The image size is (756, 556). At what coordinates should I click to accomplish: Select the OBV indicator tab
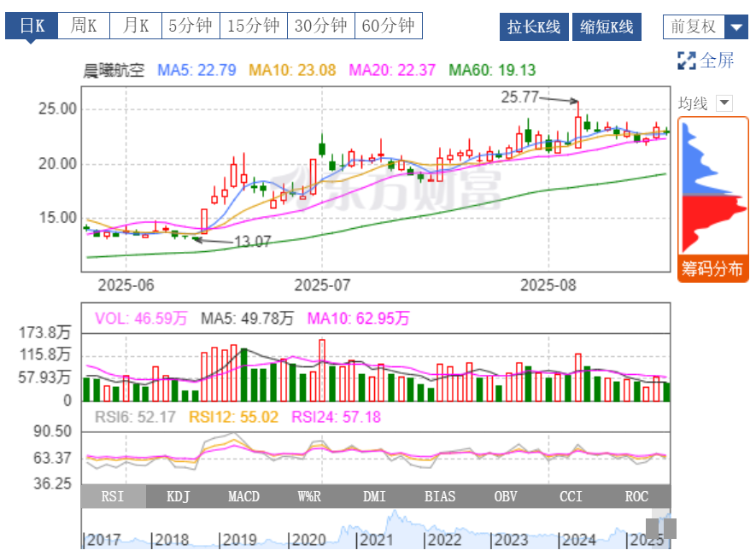coord(506,496)
